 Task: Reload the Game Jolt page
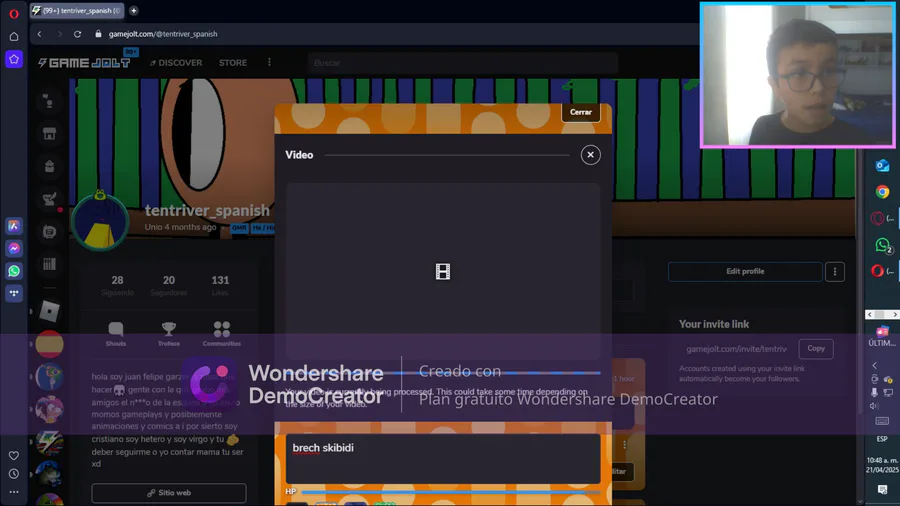coord(77,34)
